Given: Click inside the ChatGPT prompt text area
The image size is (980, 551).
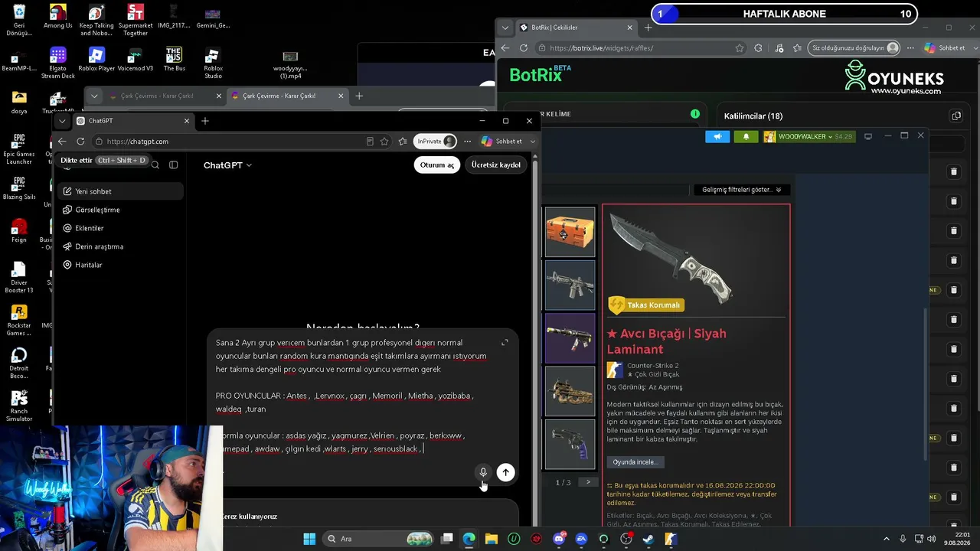Looking at the screenshot, I should point(352,396).
